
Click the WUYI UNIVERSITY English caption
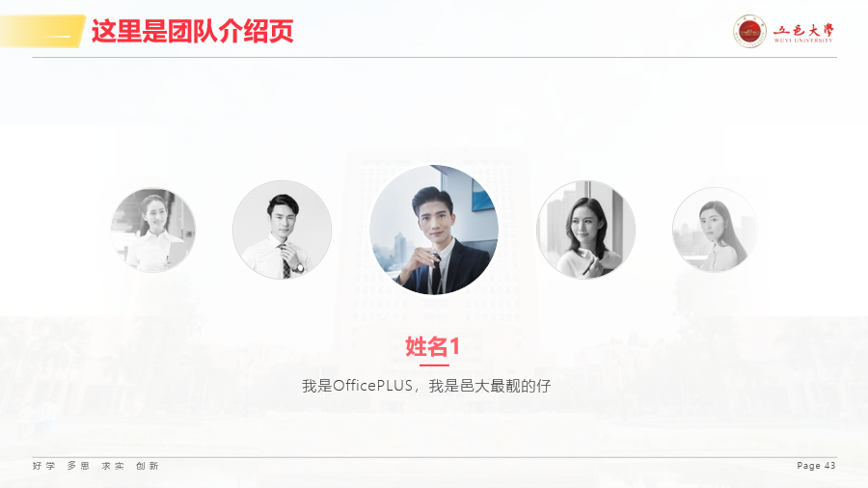click(803, 41)
